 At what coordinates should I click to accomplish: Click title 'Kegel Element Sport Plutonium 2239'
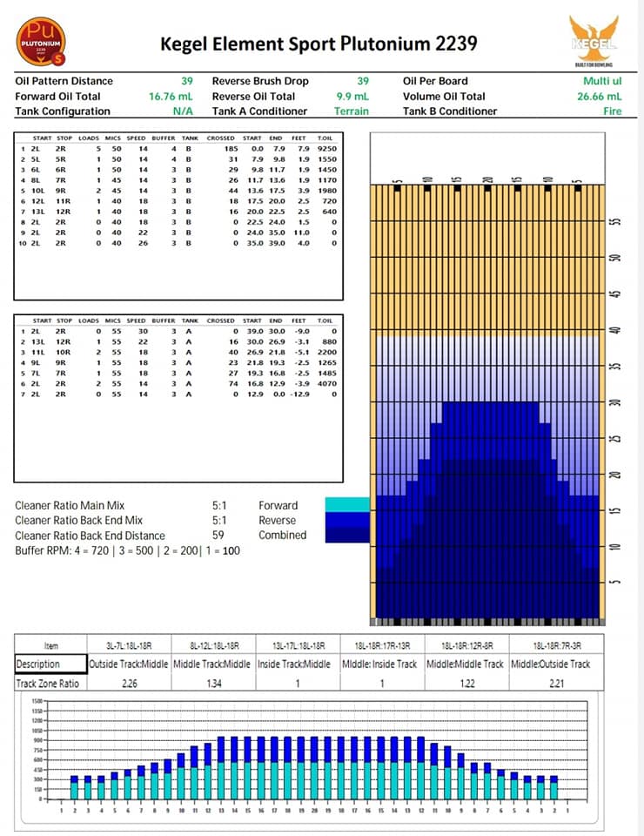(319, 44)
